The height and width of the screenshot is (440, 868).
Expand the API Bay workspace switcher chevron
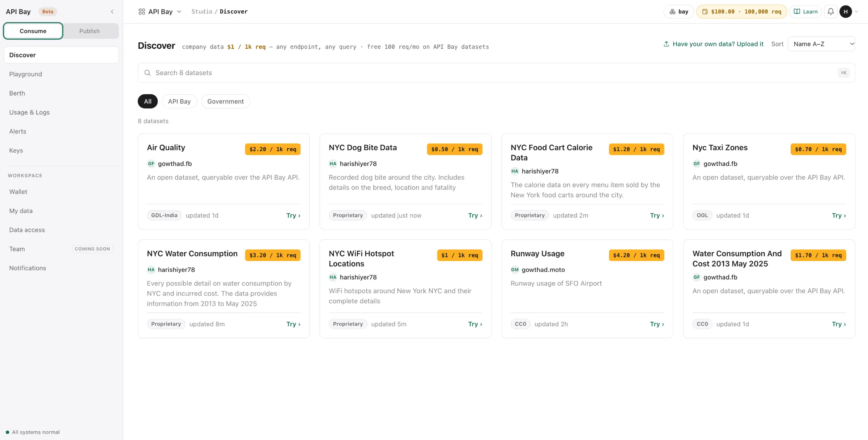(x=179, y=12)
